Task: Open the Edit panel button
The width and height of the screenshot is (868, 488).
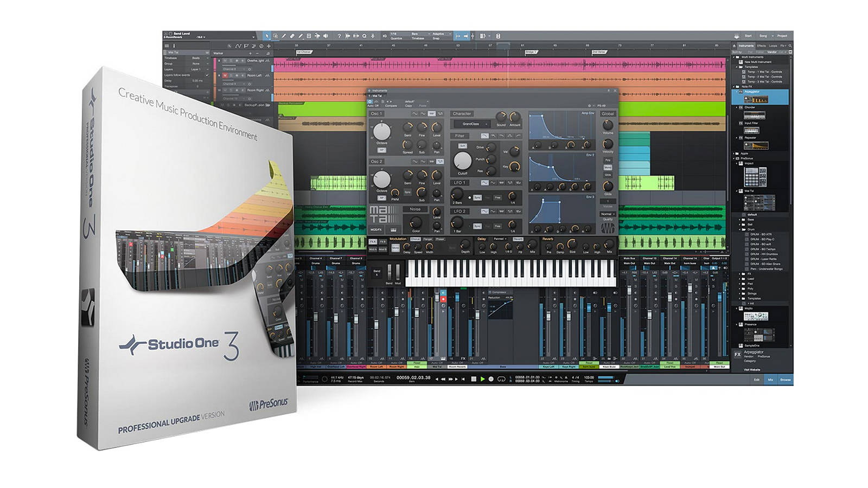Action: [x=757, y=380]
